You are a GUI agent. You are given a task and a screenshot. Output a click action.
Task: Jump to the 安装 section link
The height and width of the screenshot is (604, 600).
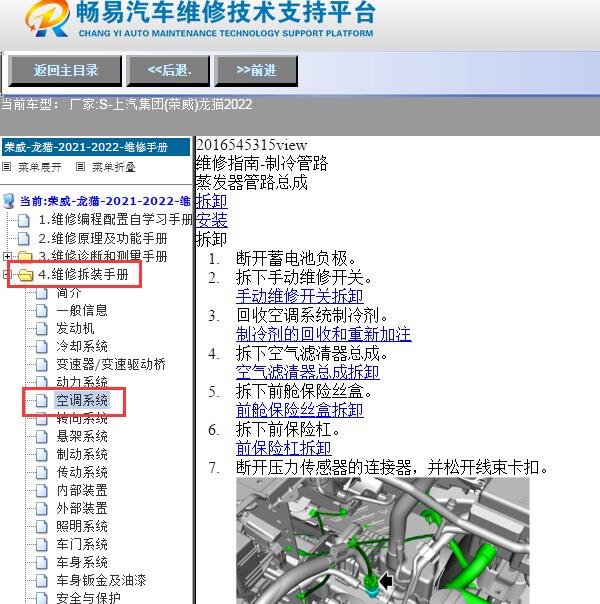click(x=212, y=220)
